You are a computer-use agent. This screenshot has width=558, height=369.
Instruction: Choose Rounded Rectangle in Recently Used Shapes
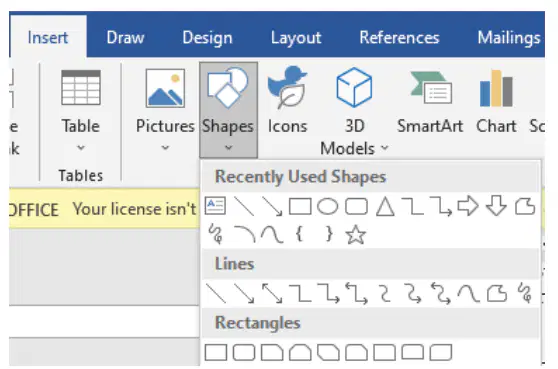pyautogui.click(x=356, y=206)
